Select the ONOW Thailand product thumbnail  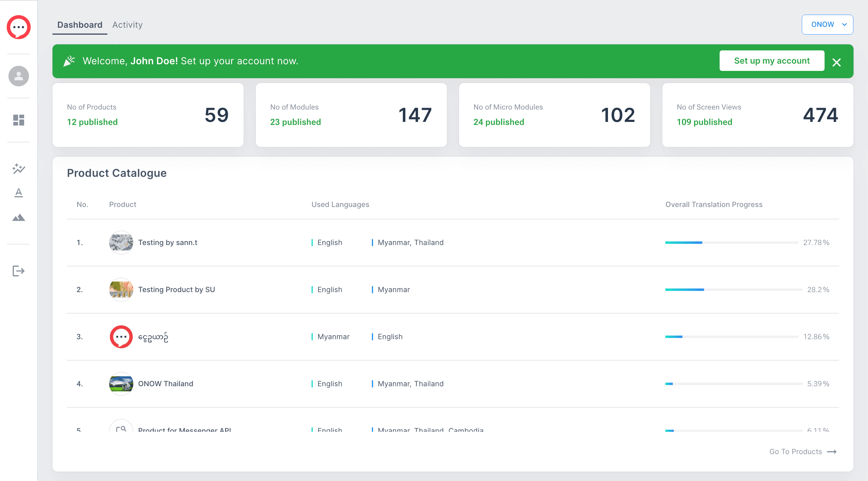pyautogui.click(x=121, y=384)
